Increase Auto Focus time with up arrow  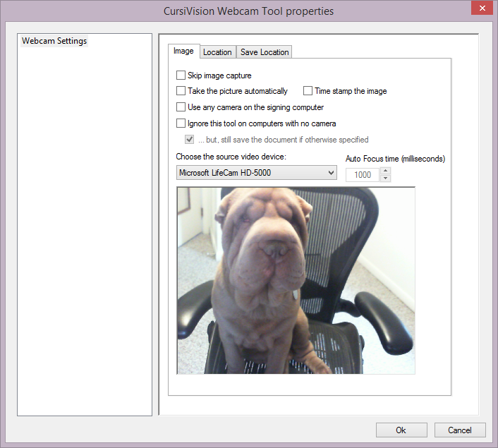385,171
